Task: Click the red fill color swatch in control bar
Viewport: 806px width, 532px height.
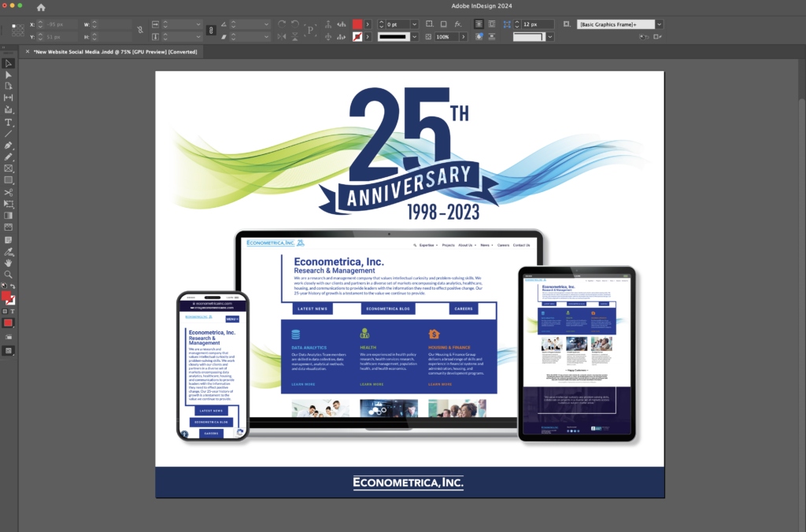Action: tap(357, 24)
